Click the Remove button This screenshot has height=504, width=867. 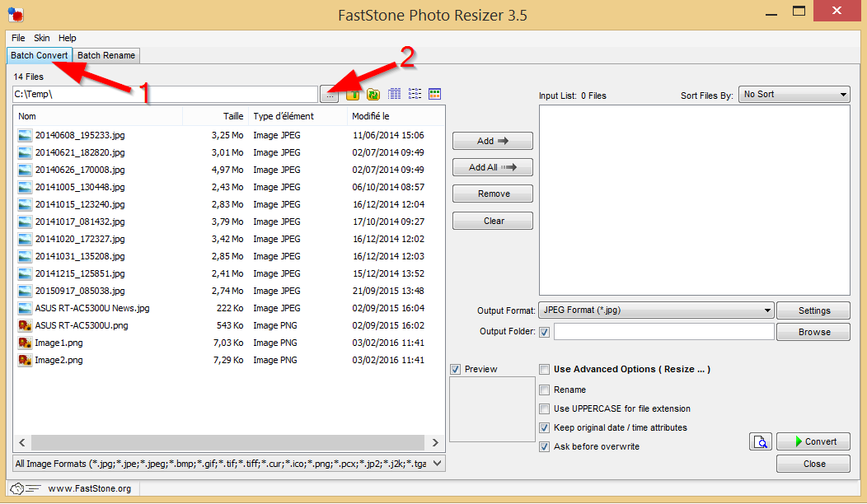[x=493, y=194]
